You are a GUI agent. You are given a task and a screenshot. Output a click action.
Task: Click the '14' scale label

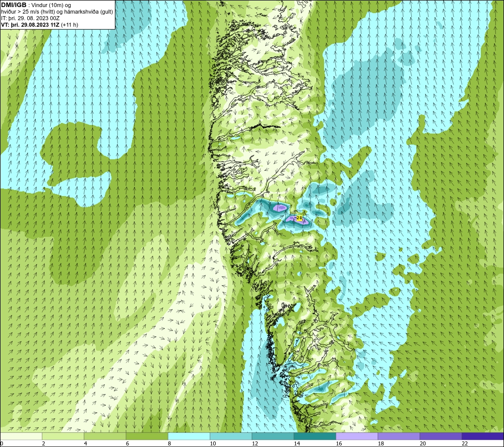click(x=297, y=443)
